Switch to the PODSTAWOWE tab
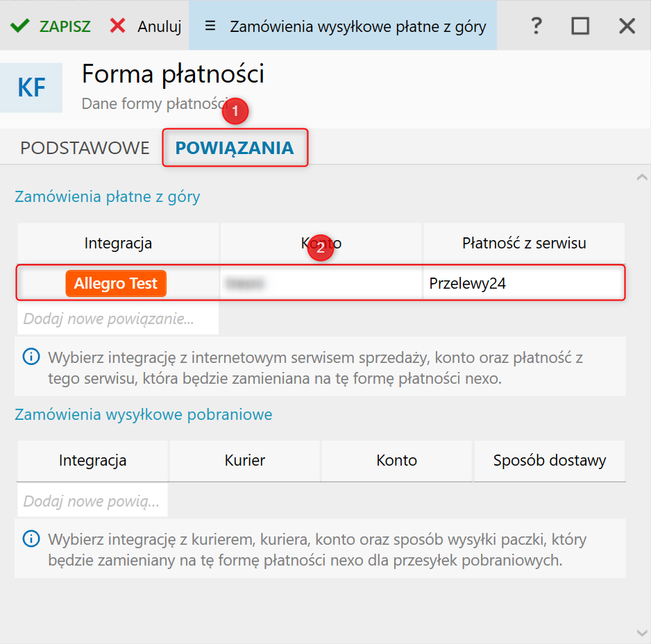Image resolution: width=651 pixels, height=644 pixels. 85,148
